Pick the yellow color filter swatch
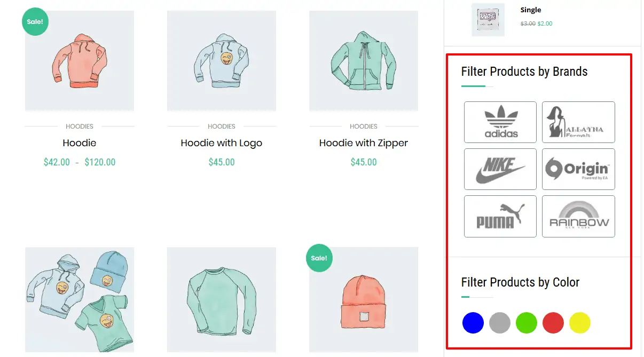The width and height of the screenshot is (644, 357). [580, 323]
